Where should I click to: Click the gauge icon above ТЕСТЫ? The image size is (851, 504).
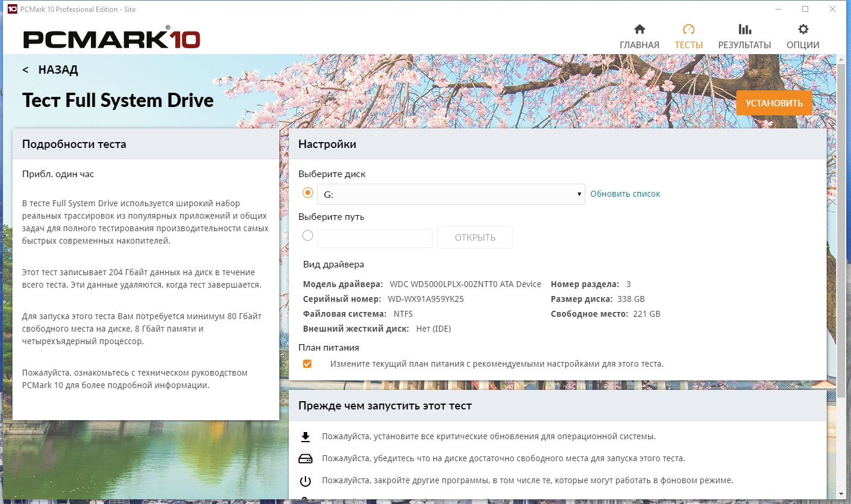coord(689,29)
